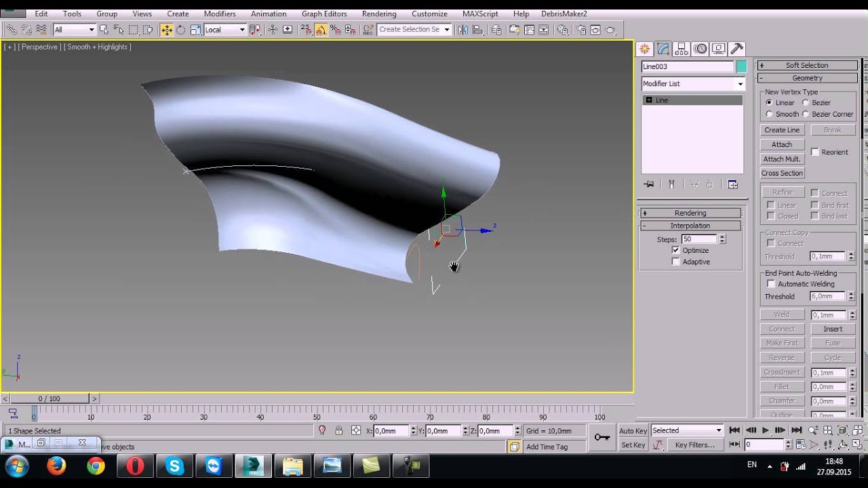Open the MAXScript menu
The image size is (868, 488).
pyautogui.click(x=480, y=14)
